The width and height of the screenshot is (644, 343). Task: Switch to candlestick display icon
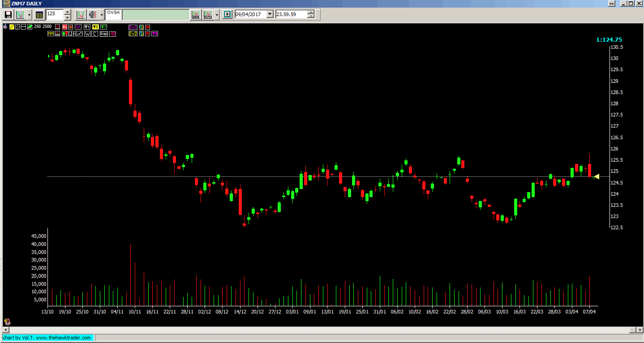click(x=65, y=34)
